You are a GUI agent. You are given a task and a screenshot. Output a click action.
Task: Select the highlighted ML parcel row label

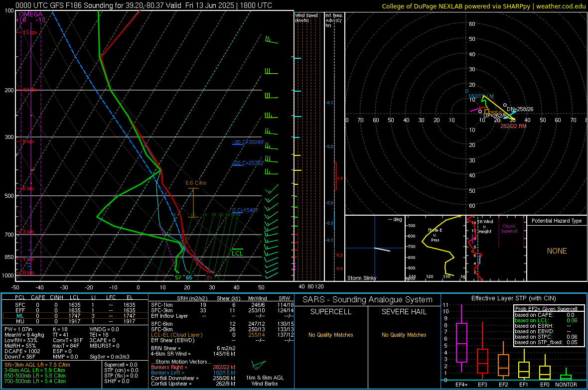(20, 316)
